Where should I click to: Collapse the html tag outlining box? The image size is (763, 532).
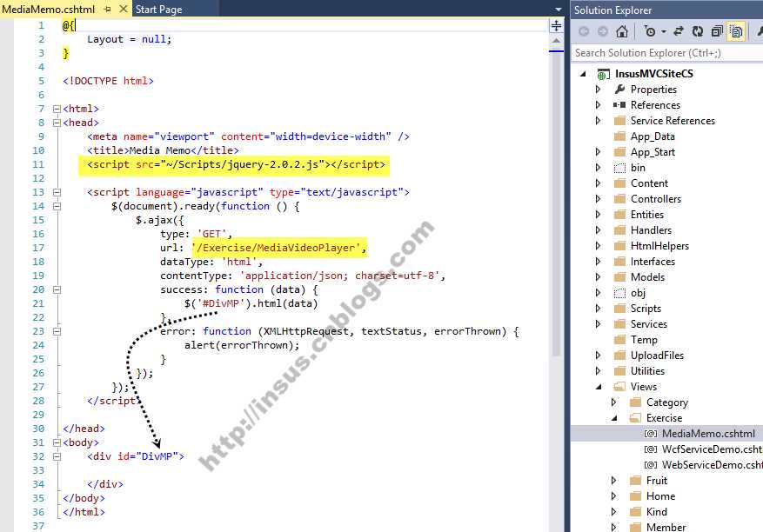coord(57,109)
